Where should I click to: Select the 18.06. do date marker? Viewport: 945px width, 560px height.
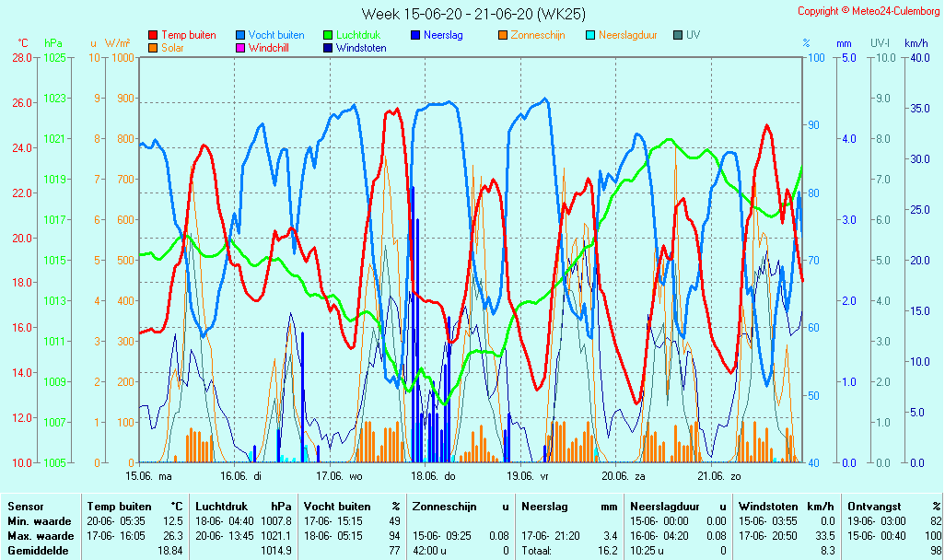coord(433,476)
